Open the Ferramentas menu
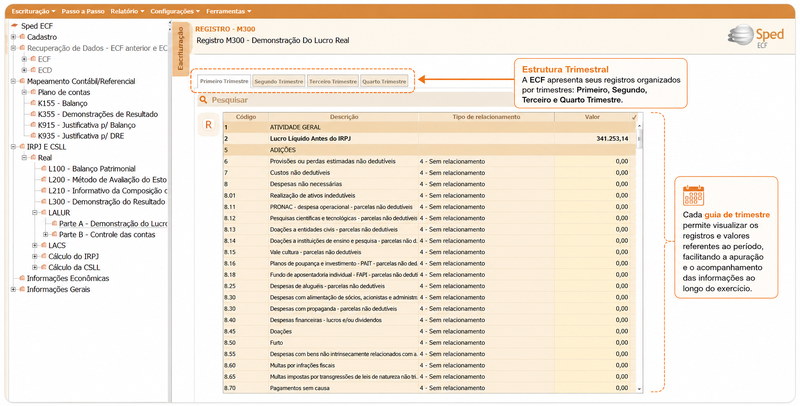 [x=229, y=11]
